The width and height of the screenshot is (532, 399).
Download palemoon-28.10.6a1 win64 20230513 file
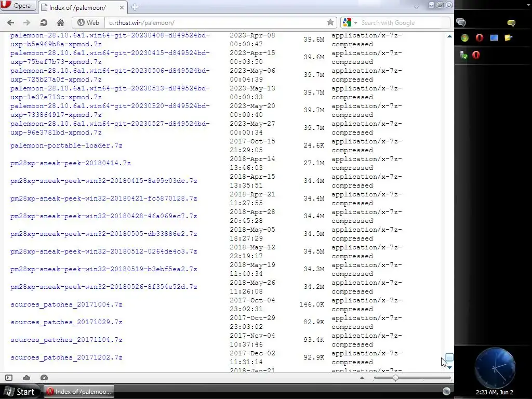(110, 92)
